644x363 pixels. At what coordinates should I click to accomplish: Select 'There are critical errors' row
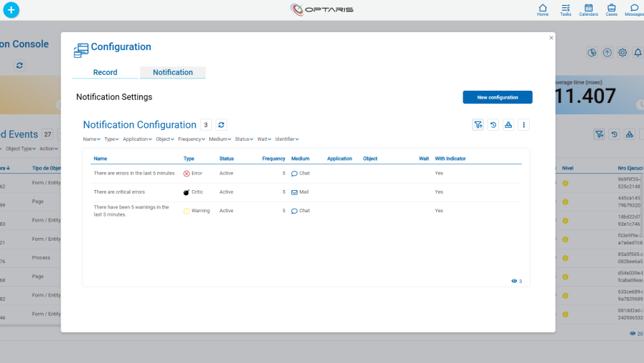pyautogui.click(x=306, y=192)
